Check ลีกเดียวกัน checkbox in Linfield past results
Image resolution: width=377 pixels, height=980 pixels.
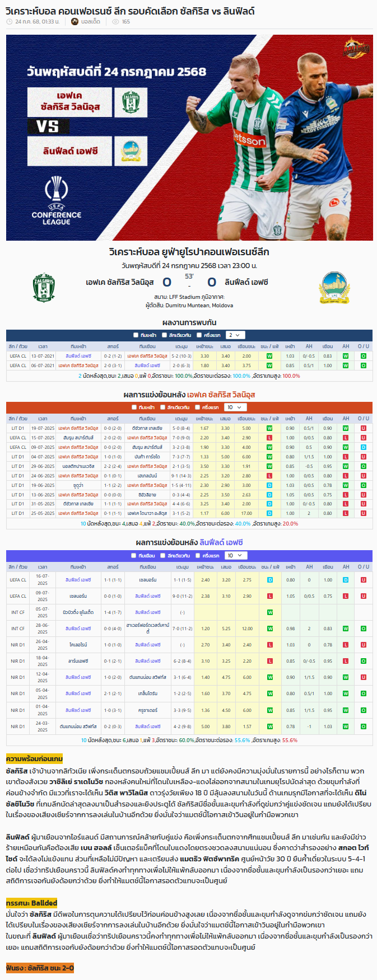click(162, 556)
